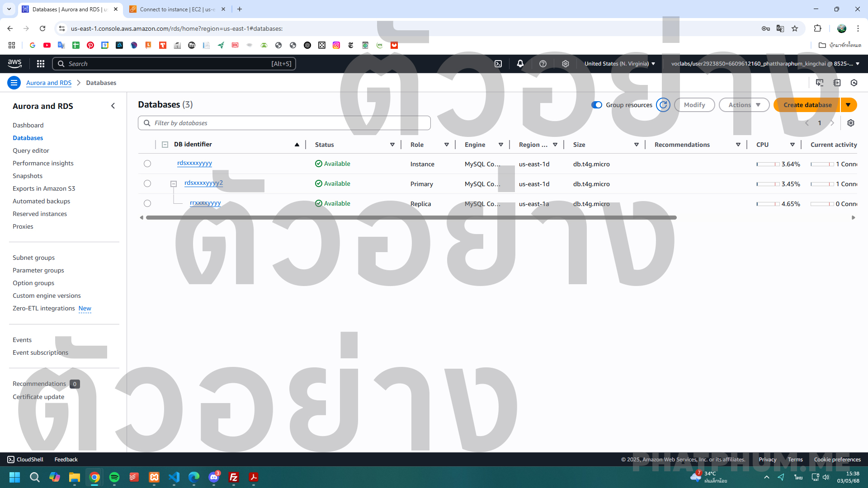Image resolution: width=868 pixels, height=488 pixels.
Task: Go to Parameter groups in sidebar
Action: pos(38,270)
